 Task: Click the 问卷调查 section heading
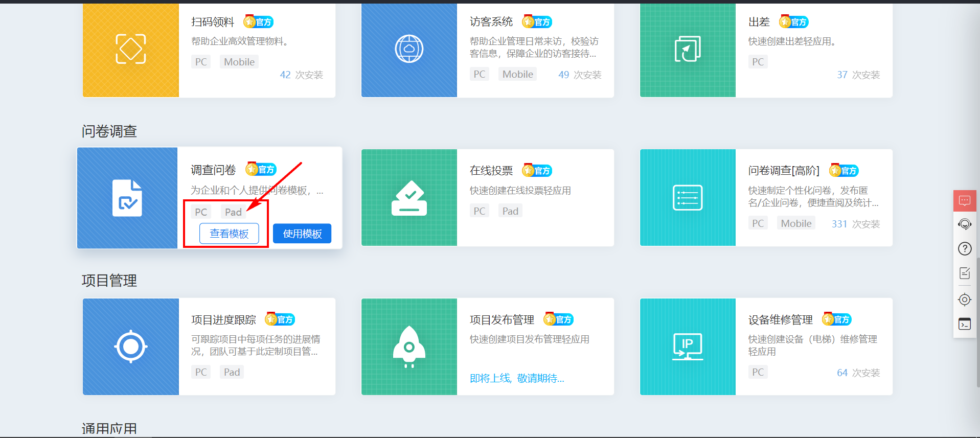tap(109, 131)
